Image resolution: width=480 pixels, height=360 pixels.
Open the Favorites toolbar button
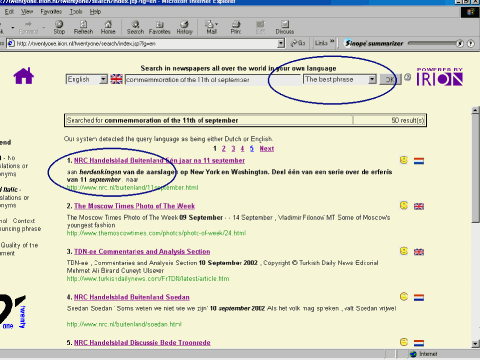pyautogui.click(x=159, y=27)
